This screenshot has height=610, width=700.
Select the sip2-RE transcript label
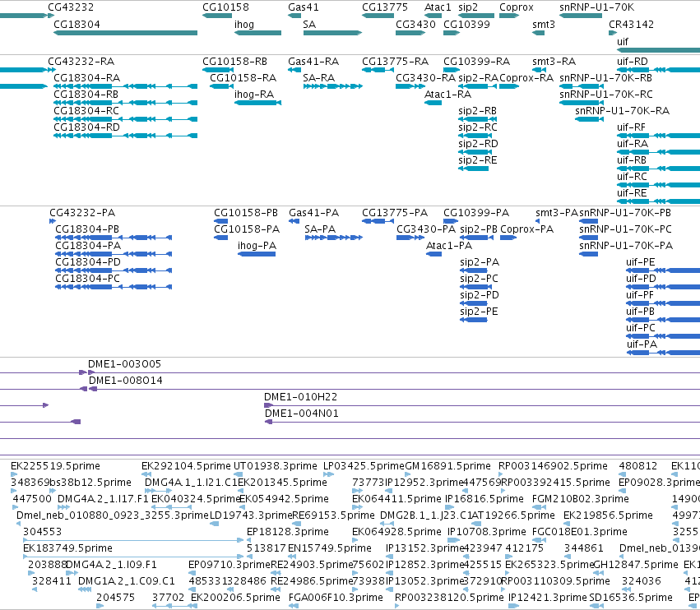pyautogui.click(x=477, y=160)
